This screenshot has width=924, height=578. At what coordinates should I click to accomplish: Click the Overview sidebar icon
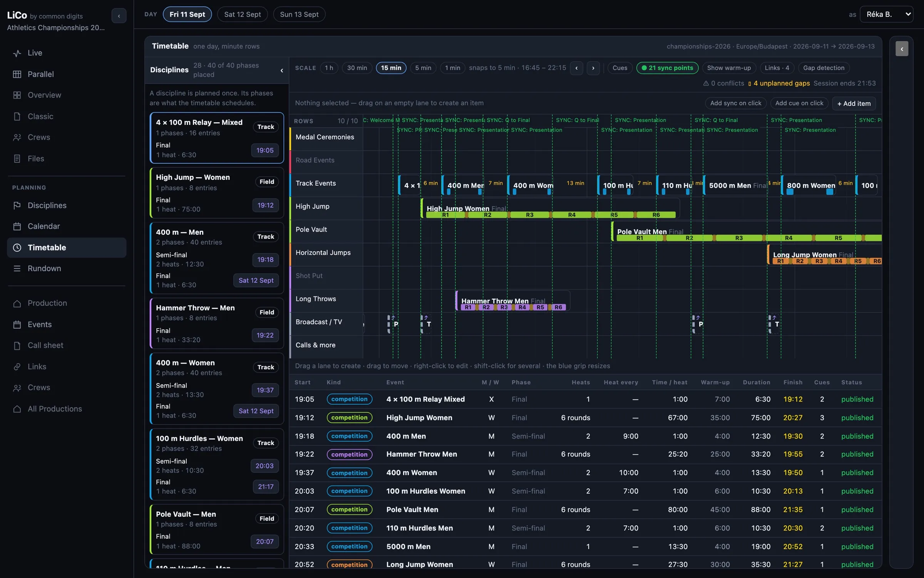point(17,95)
